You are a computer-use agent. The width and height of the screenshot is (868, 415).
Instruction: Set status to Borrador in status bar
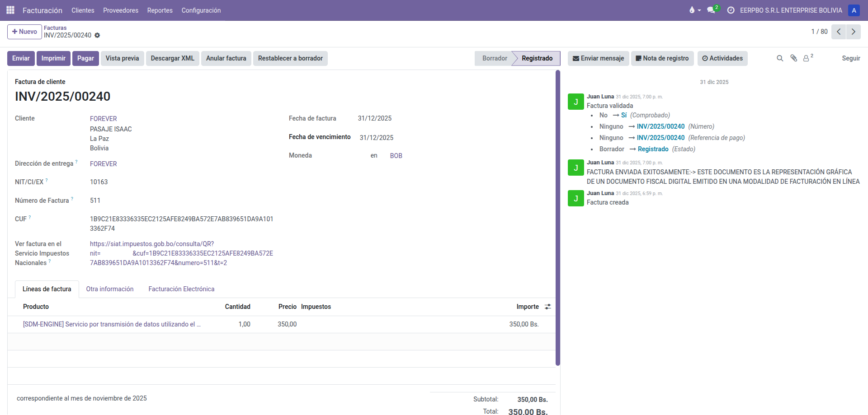(x=494, y=58)
